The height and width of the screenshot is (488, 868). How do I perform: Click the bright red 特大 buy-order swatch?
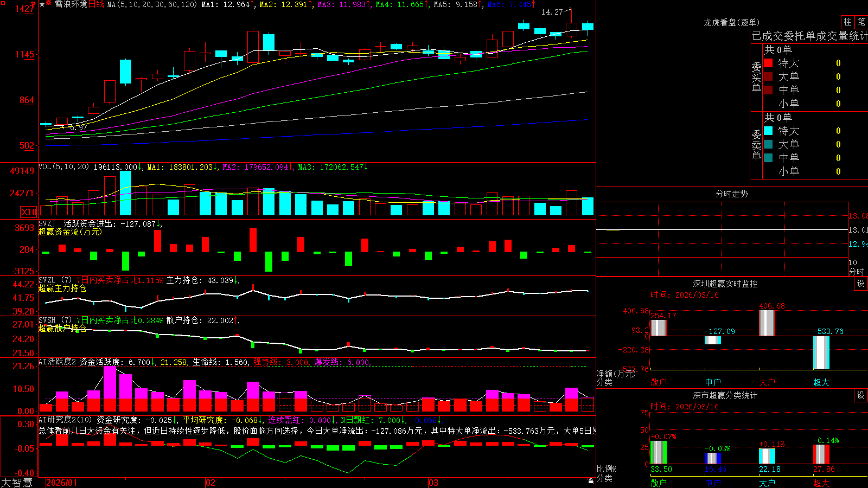pyautogui.click(x=768, y=63)
